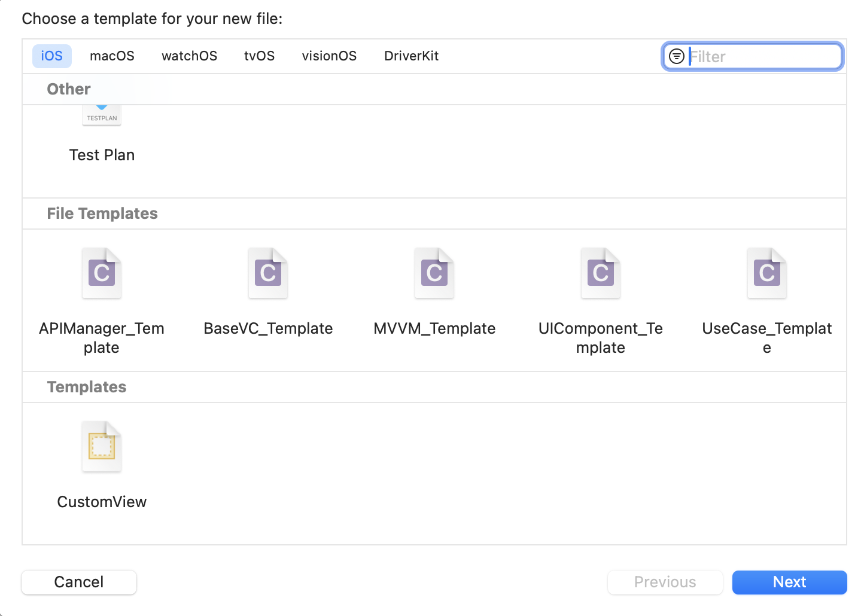Choose the BaseVC_Template file icon

[268, 273]
